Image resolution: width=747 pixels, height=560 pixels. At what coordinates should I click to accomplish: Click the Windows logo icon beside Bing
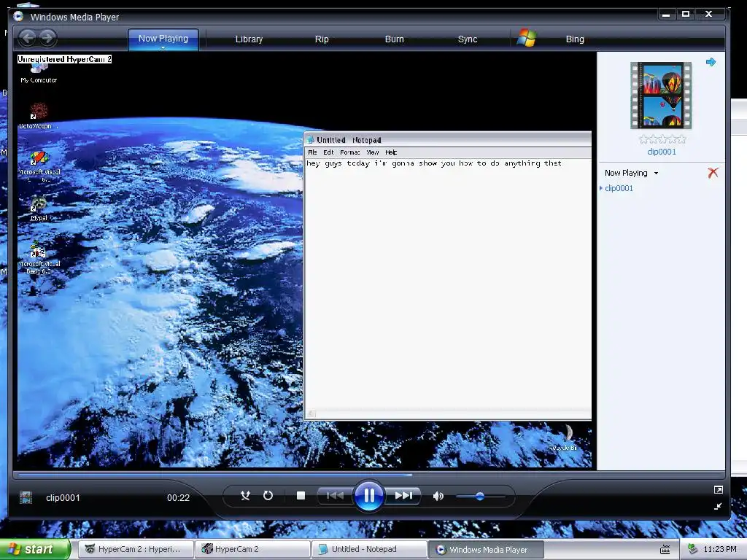(527, 38)
